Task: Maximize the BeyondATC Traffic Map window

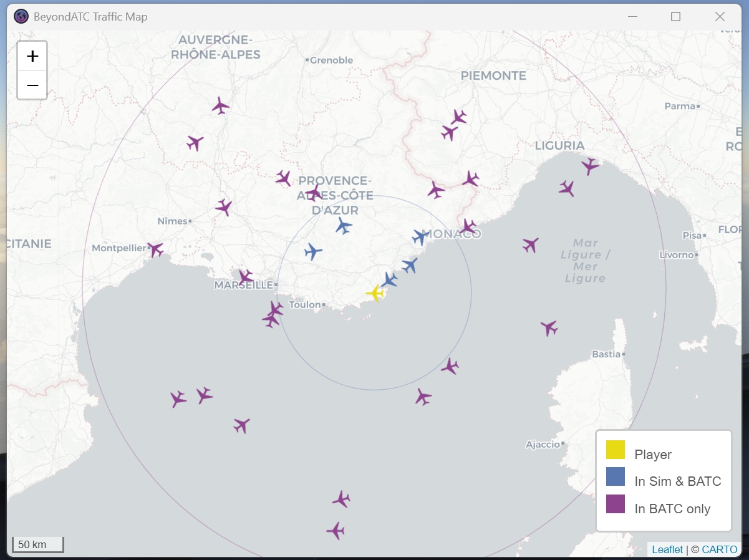Action: coord(675,17)
